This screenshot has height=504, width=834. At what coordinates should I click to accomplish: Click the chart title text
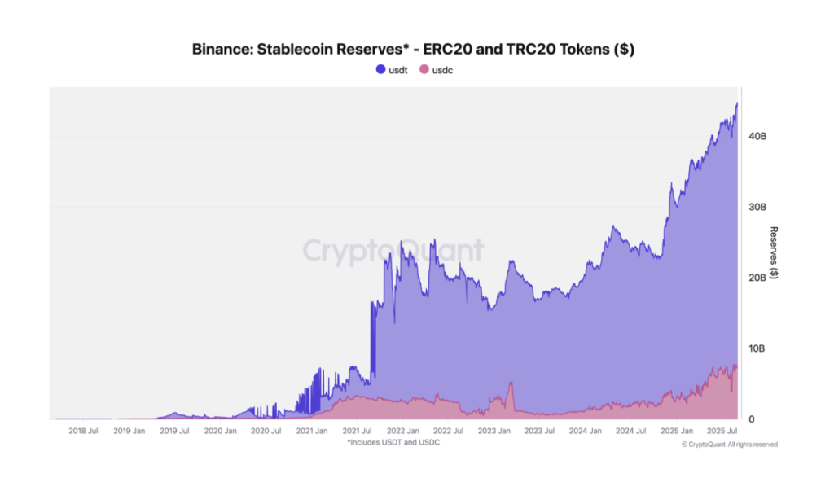click(x=413, y=49)
